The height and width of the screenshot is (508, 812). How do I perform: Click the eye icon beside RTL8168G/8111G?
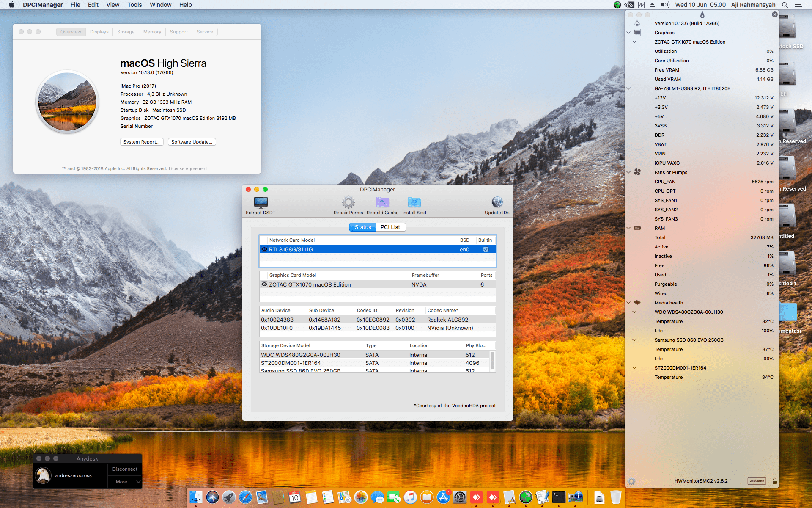point(264,249)
